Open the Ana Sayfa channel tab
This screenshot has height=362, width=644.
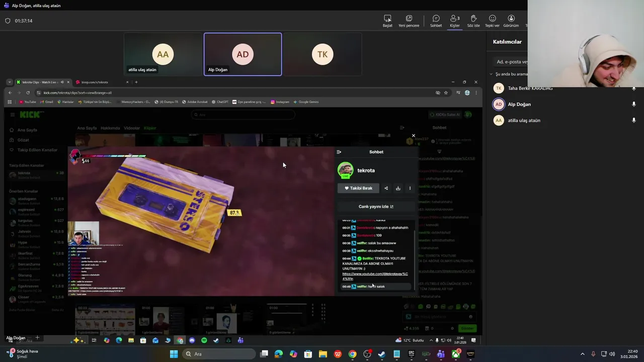click(87, 128)
